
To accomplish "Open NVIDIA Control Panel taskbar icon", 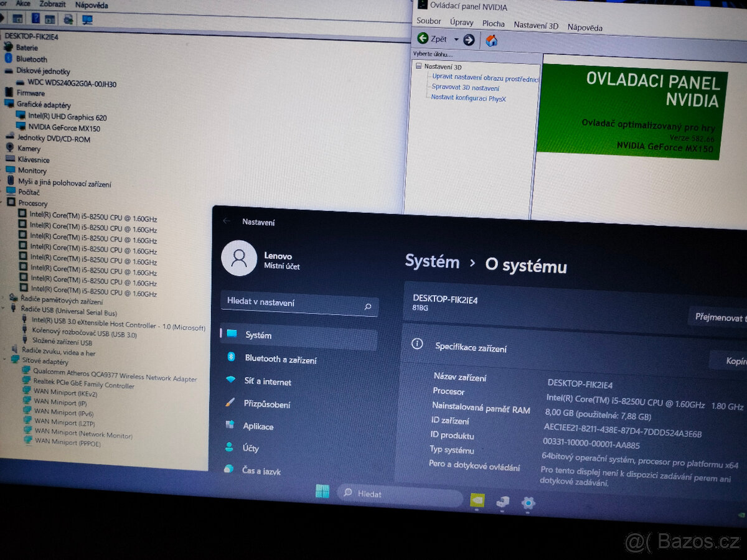I will (x=476, y=500).
